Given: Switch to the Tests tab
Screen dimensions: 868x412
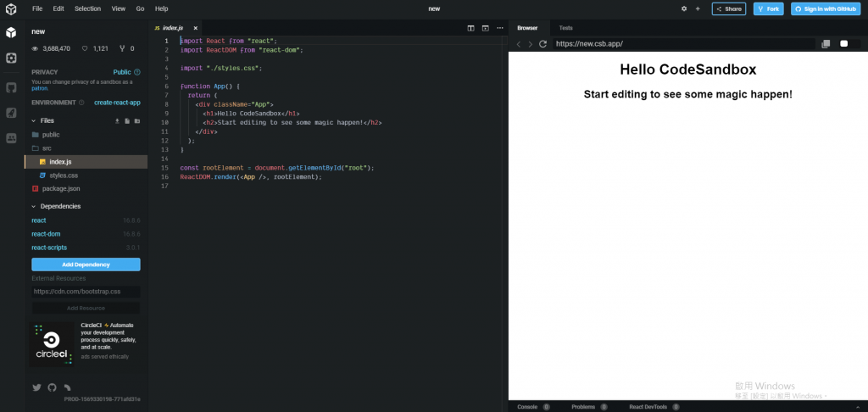Looking at the screenshot, I should tap(565, 28).
